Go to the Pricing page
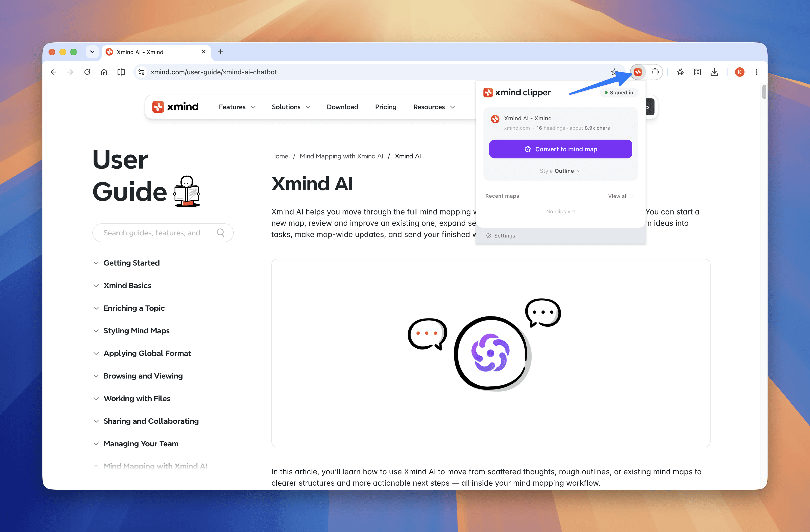Screen dimensions: 810x532 click(x=386, y=107)
